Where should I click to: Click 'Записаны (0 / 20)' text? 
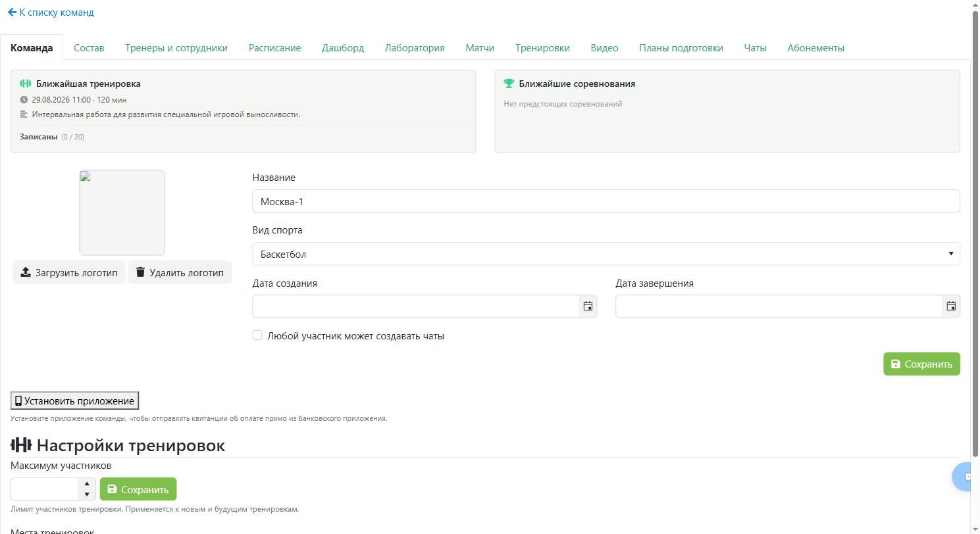coord(52,137)
